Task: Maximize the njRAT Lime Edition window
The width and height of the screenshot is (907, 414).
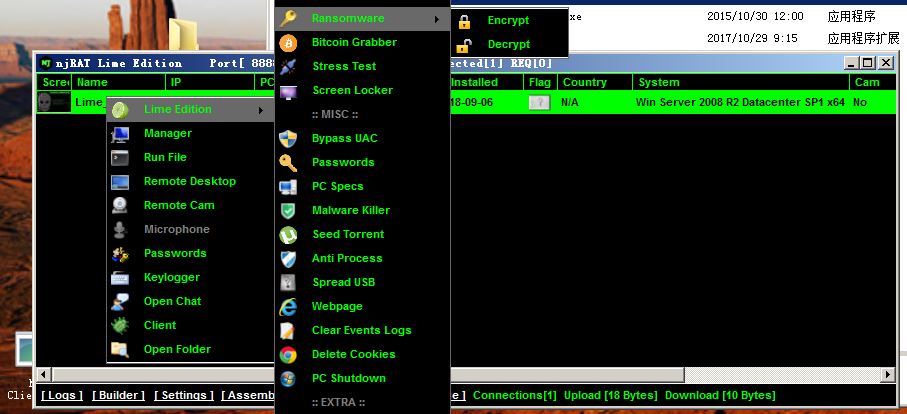Action: coord(868,62)
